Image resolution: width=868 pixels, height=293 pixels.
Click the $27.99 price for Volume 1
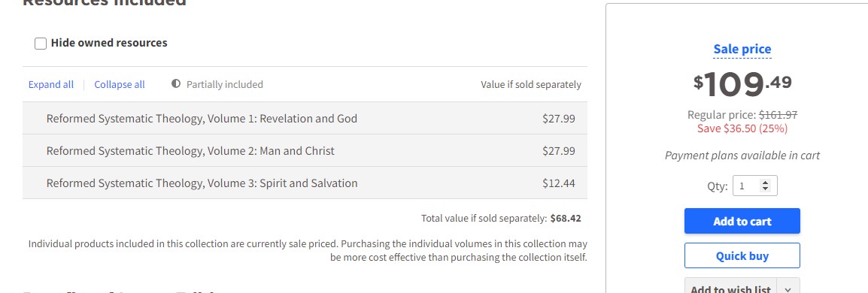coord(559,118)
